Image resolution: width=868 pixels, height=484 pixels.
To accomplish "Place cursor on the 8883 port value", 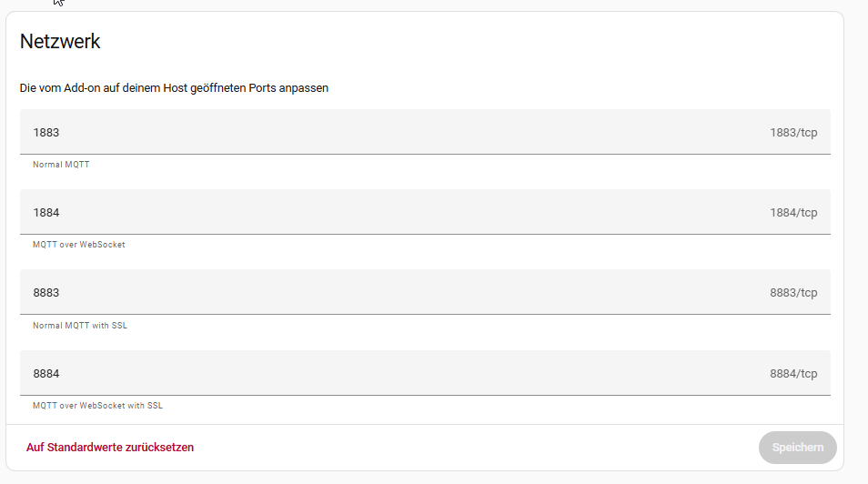I will pos(46,293).
